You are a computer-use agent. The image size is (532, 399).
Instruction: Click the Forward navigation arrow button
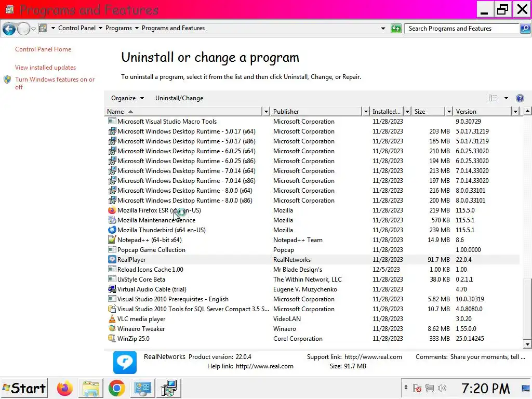(x=23, y=29)
